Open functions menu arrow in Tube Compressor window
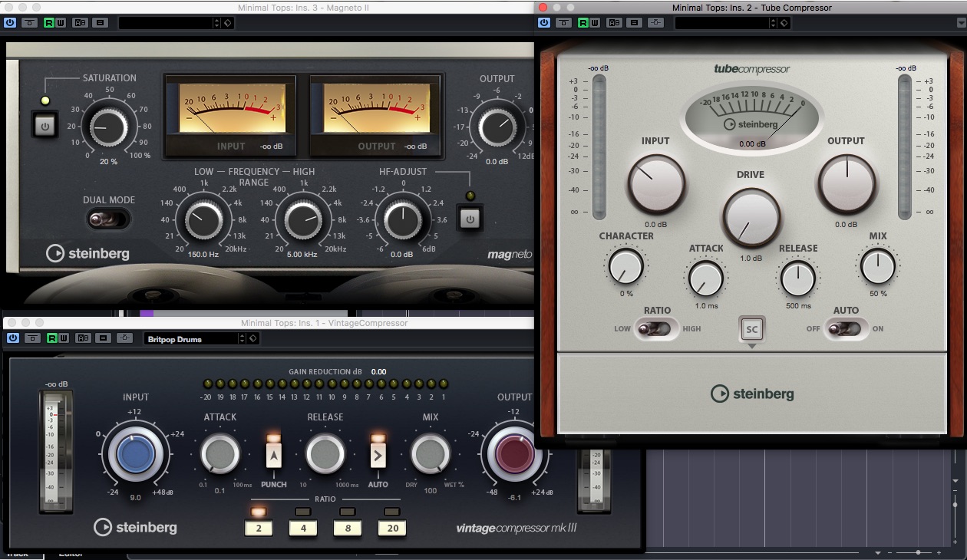 coord(961,23)
